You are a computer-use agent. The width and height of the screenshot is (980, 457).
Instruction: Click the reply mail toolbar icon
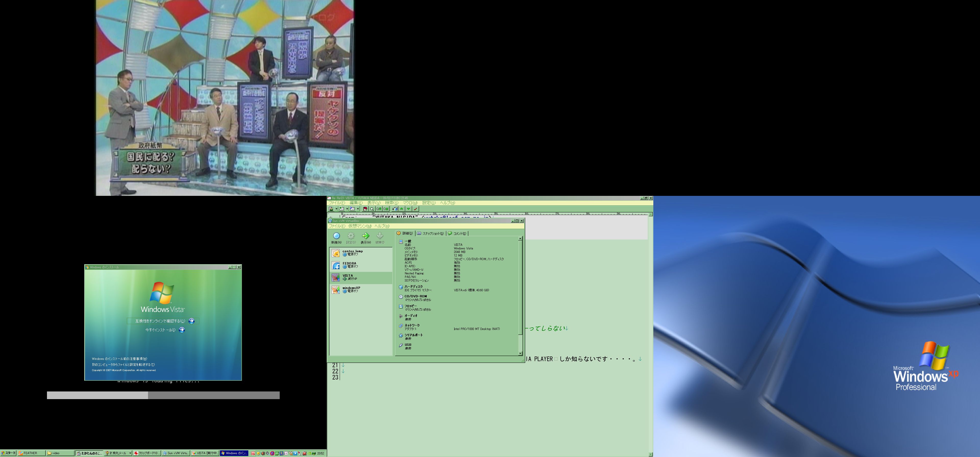click(x=342, y=209)
